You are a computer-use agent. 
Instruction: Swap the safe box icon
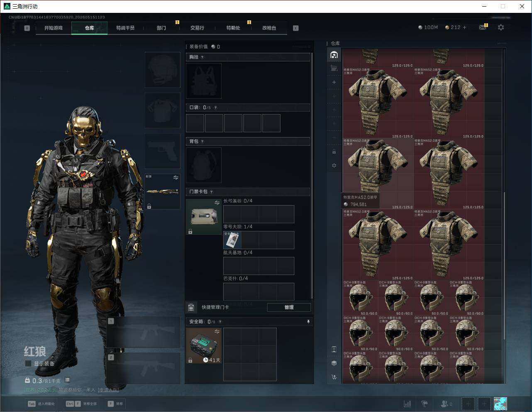pos(217,331)
